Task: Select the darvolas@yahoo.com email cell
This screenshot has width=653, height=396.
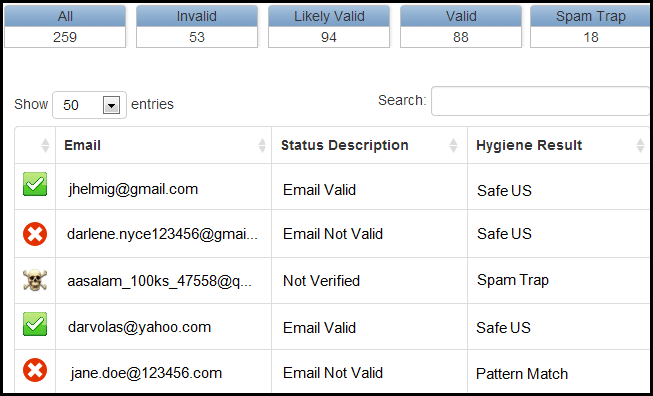Action: tap(164, 326)
